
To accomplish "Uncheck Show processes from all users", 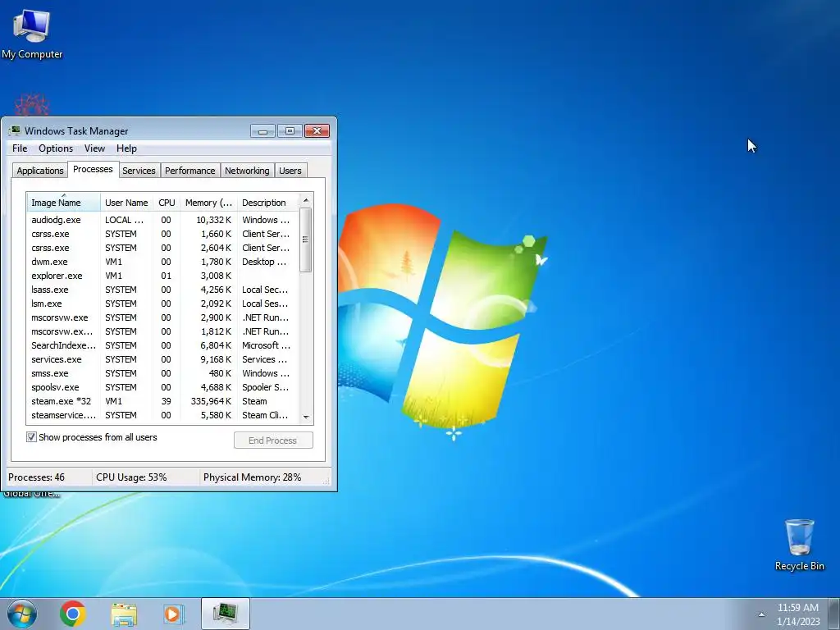I will click(x=32, y=437).
